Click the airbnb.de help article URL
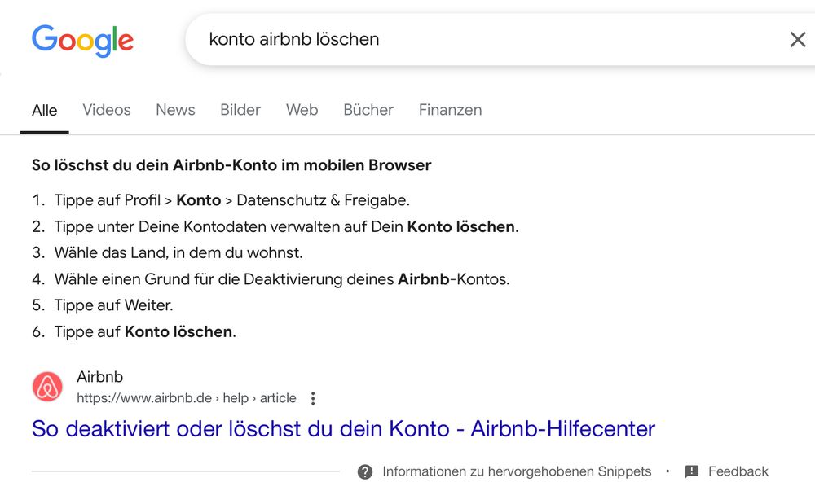The height and width of the screenshot is (504, 815). tap(187, 398)
